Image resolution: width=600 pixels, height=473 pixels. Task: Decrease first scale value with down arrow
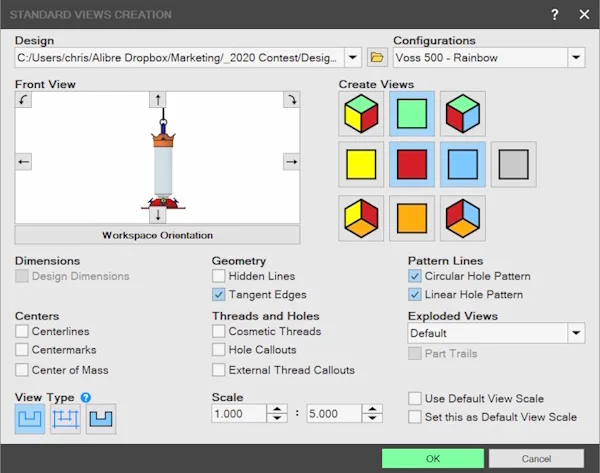(x=277, y=418)
